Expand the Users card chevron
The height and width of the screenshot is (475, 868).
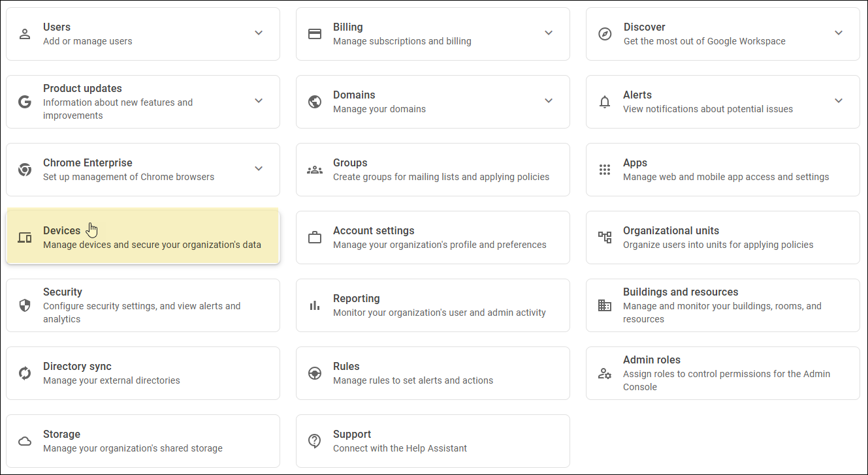pyautogui.click(x=259, y=33)
